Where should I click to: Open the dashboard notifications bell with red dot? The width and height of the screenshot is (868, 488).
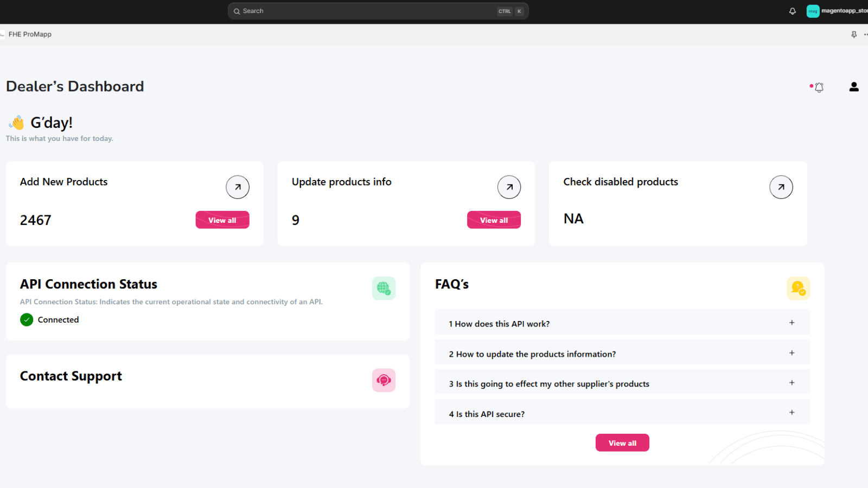819,87
